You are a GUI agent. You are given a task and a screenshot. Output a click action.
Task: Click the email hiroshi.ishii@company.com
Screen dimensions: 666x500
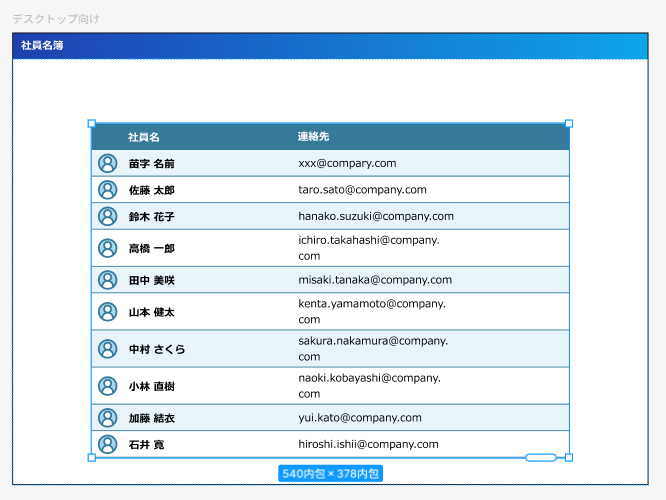click(x=368, y=444)
